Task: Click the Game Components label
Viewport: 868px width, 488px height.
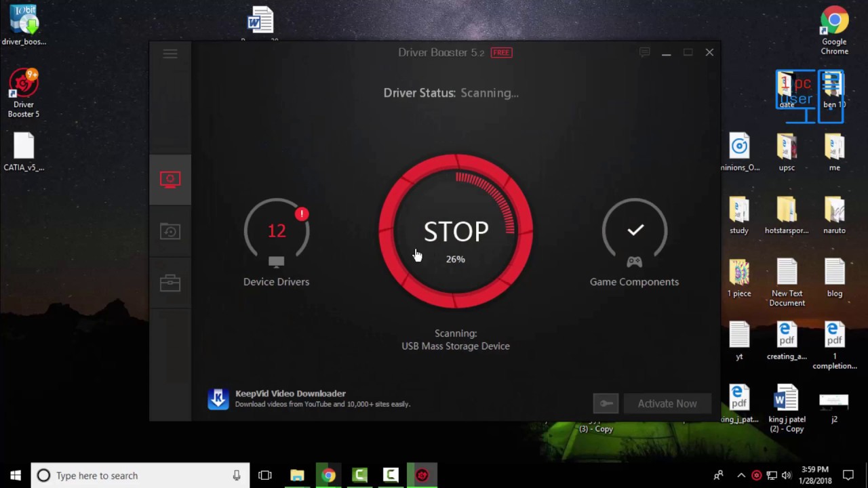Action: pyautogui.click(x=634, y=282)
